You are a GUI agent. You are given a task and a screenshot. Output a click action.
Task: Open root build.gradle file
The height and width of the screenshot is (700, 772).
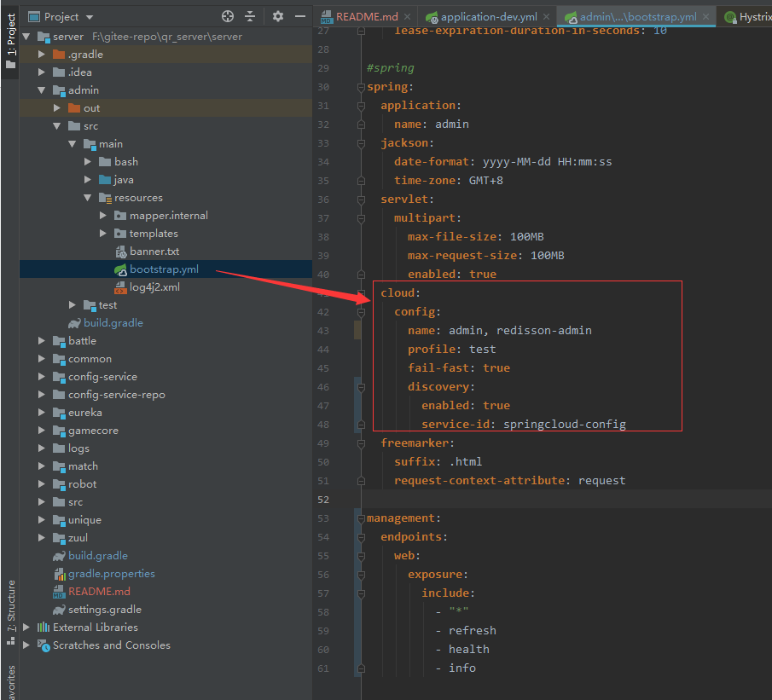tap(98, 556)
